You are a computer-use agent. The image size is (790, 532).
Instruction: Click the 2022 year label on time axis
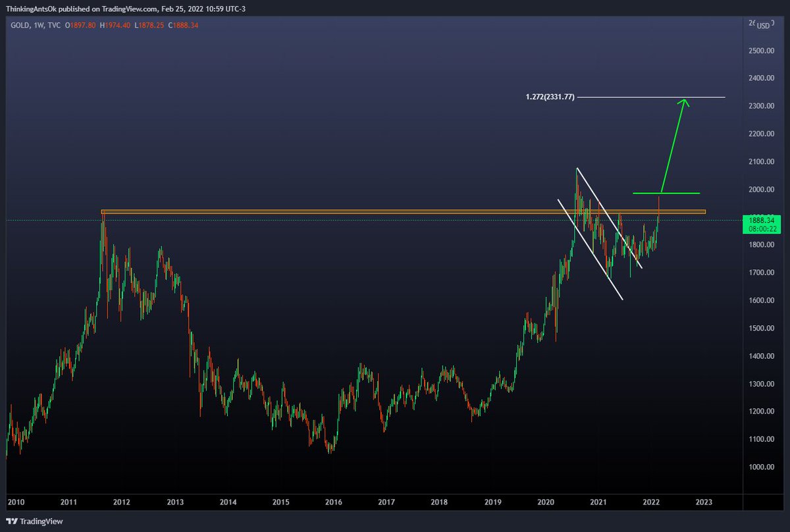651,502
